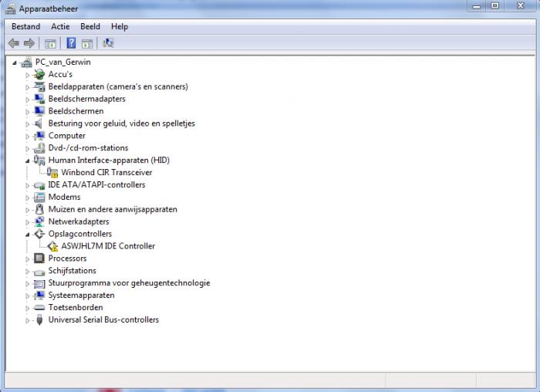The width and height of the screenshot is (540, 392).
Task: Collapse the PC_van_Gerwin root node
Action: 15,63
